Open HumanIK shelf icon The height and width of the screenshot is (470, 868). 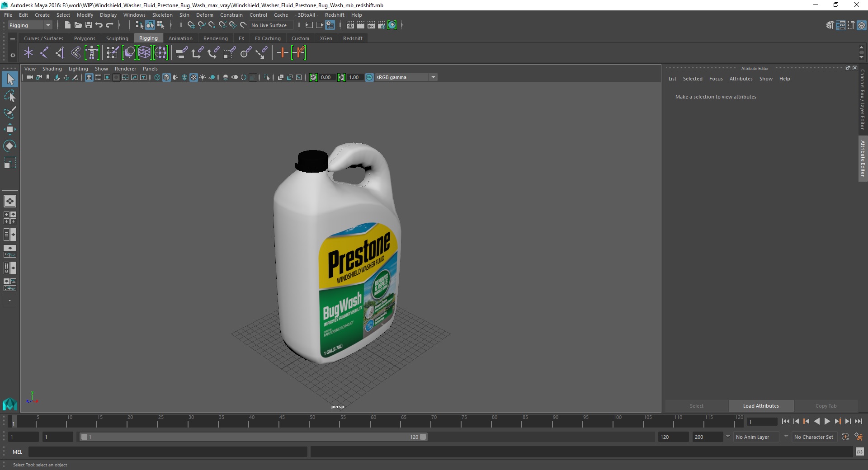click(92, 53)
